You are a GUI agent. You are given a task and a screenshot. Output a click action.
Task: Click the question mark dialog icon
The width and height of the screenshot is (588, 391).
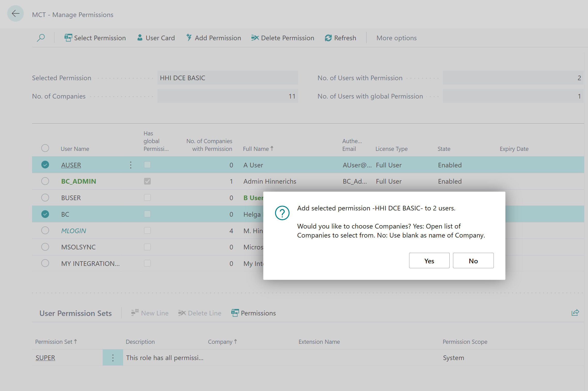282,213
